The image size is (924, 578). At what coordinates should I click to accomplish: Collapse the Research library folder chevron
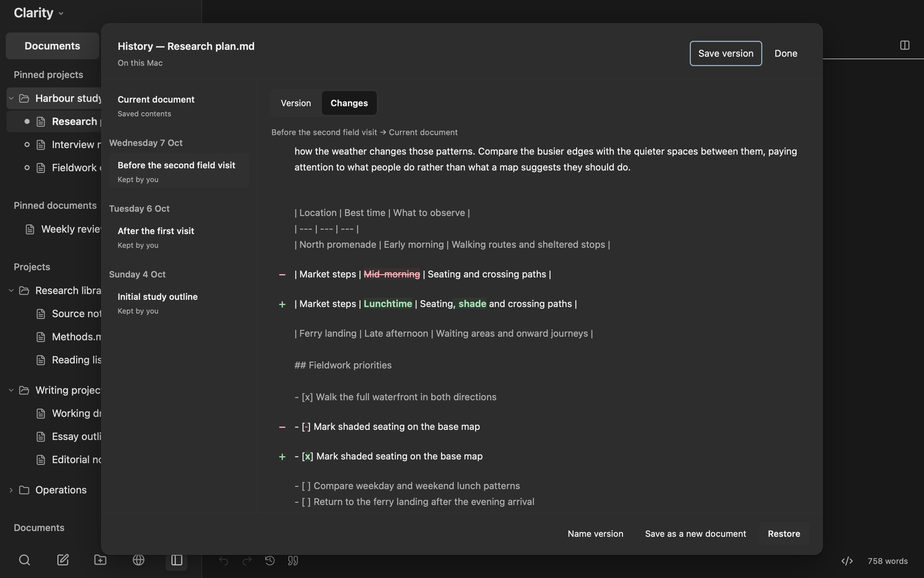(11, 290)
